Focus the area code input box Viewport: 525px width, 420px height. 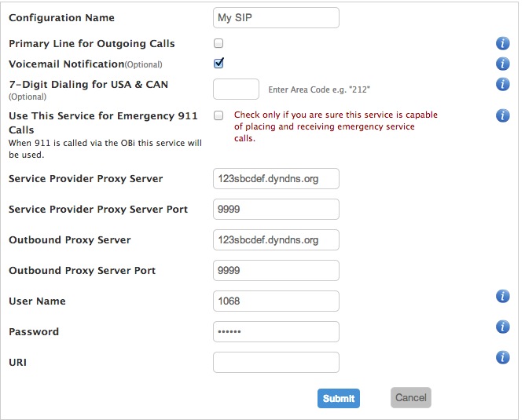click(236, 89)
